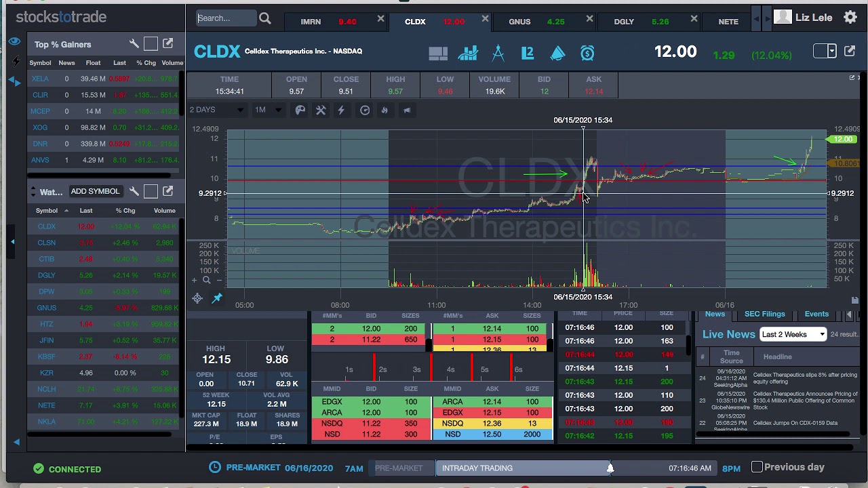Click the flame chart toolbar icon
This screenshot has height=488, width=868.
384,110
